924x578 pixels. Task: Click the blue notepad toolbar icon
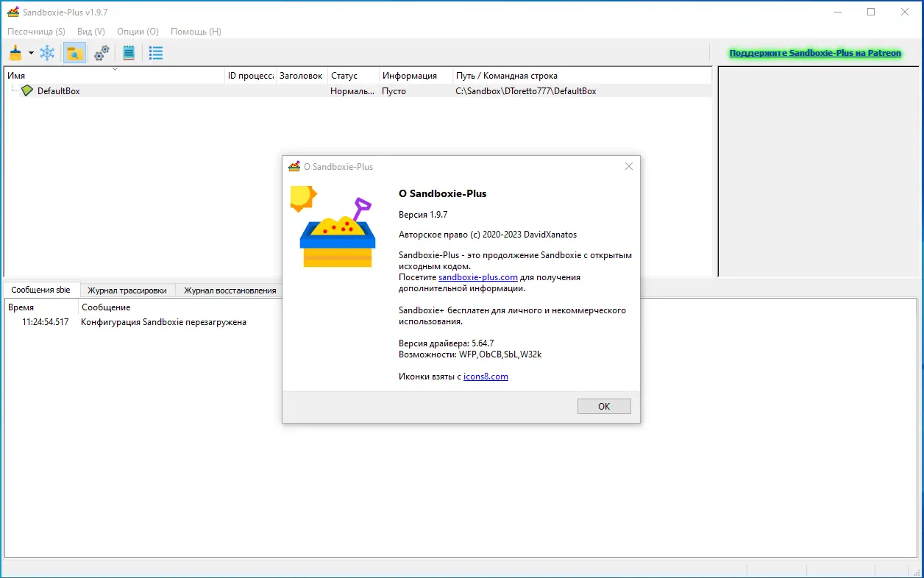tap(129, 53)
